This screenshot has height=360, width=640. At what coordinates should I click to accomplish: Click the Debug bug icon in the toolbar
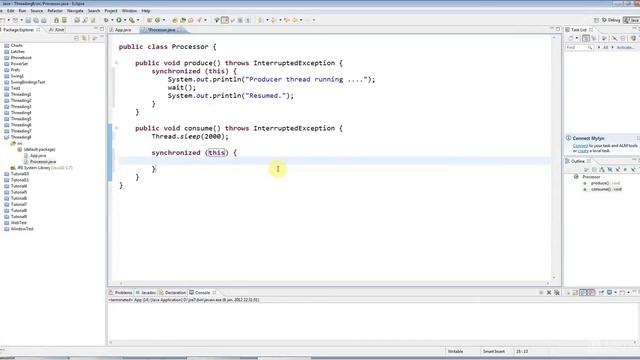pos(106,20)
